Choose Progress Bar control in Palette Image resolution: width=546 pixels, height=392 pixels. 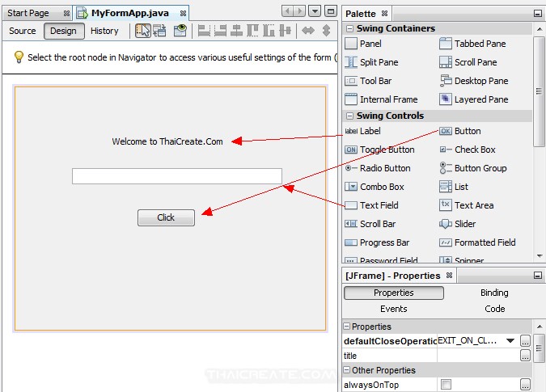377,242
